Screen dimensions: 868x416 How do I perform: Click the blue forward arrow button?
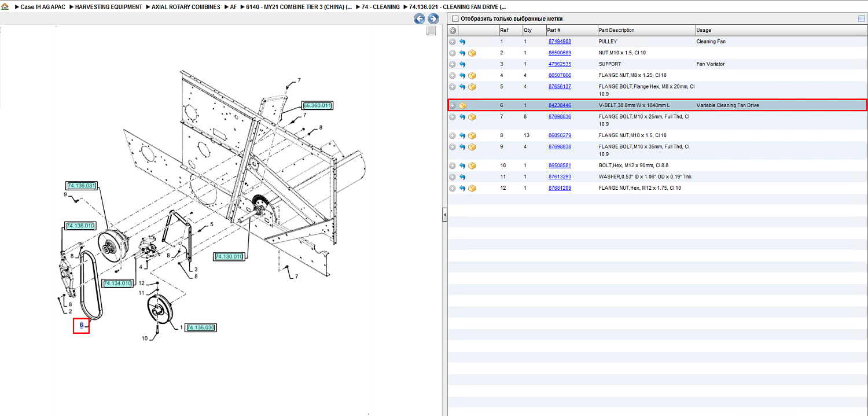point(433,19)
